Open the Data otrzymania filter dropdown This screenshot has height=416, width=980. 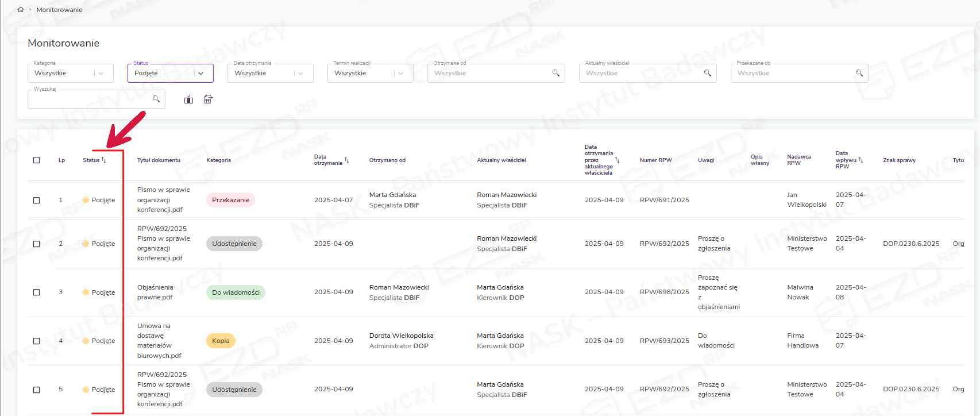(300, 74)
